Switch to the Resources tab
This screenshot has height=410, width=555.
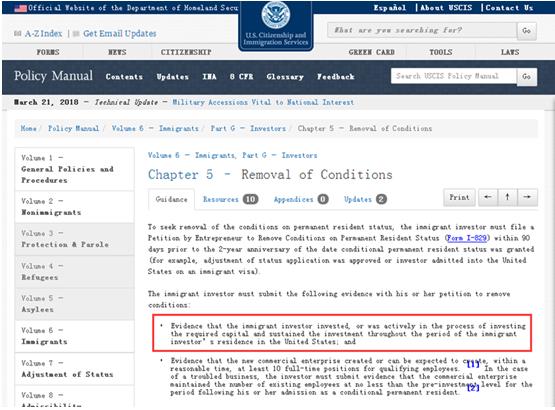coord(230,199)
